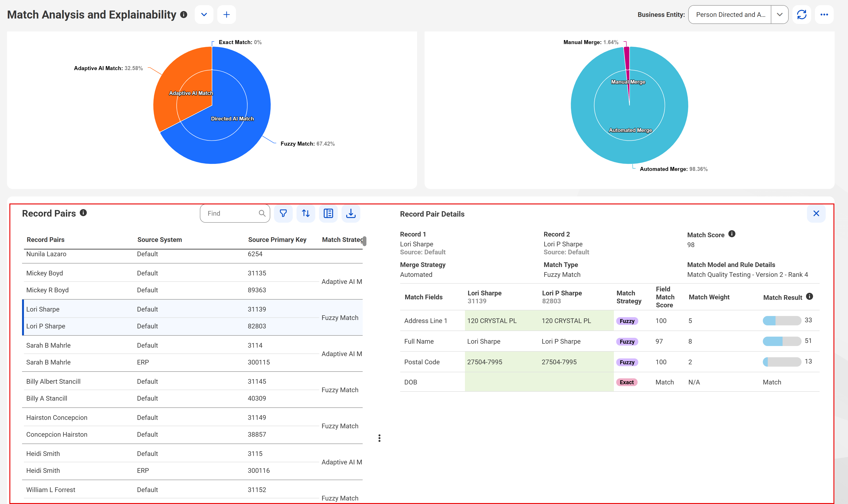Click the Match Strategy column header
Image resolution: width=848 pixels, height=504 pixels.
point(342,240)
